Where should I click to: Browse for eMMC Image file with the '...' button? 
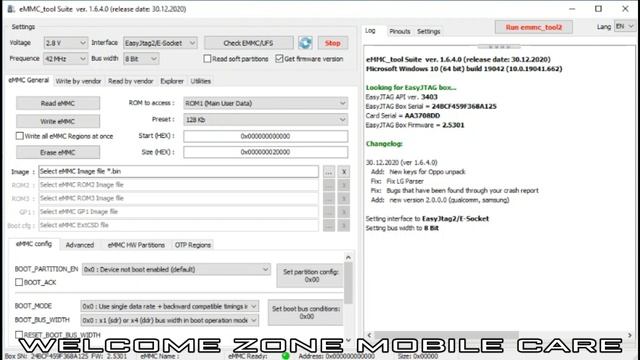329,172
